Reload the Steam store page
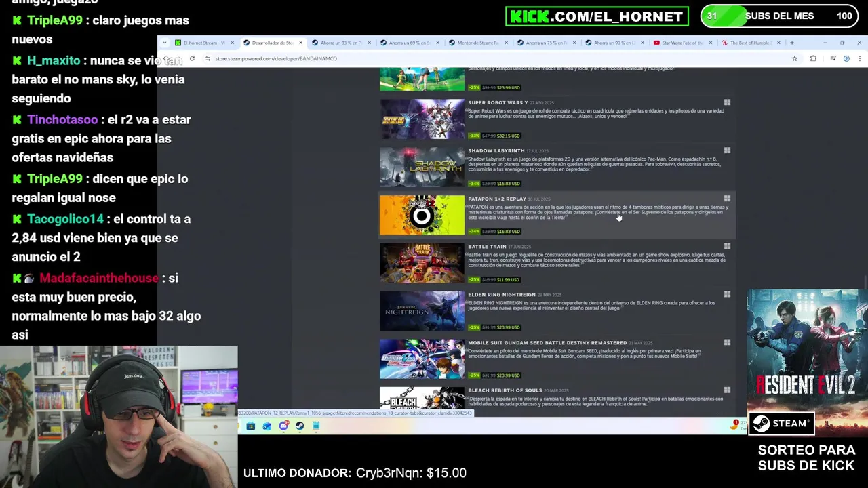Image resolution: width=868 pixels, height=488 pixels. pos(192,59)
